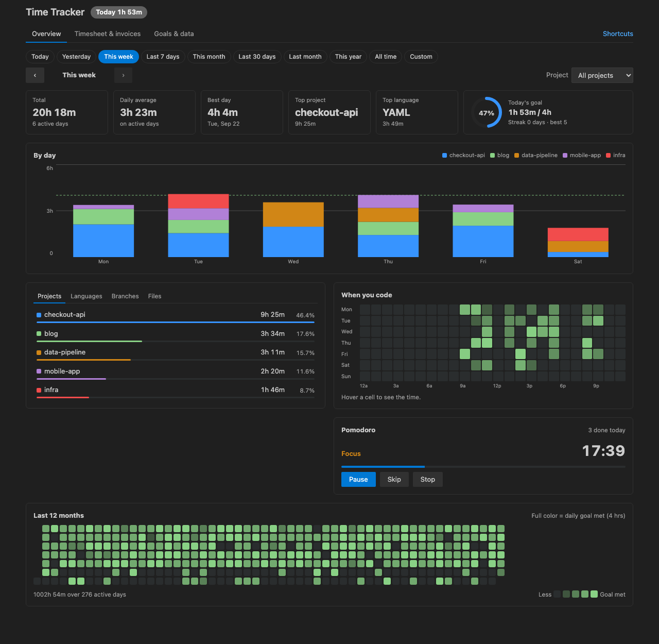Select the All time filter

386,57
